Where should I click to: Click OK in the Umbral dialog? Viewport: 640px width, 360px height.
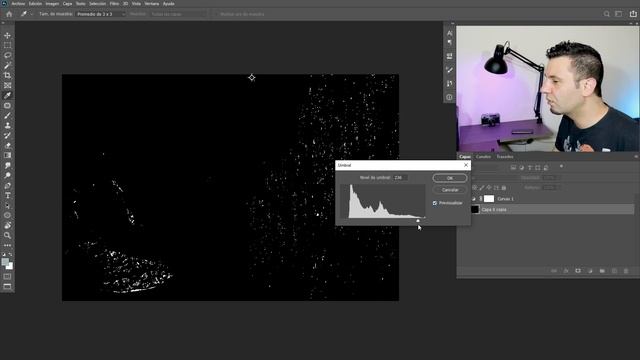[450, 178]
